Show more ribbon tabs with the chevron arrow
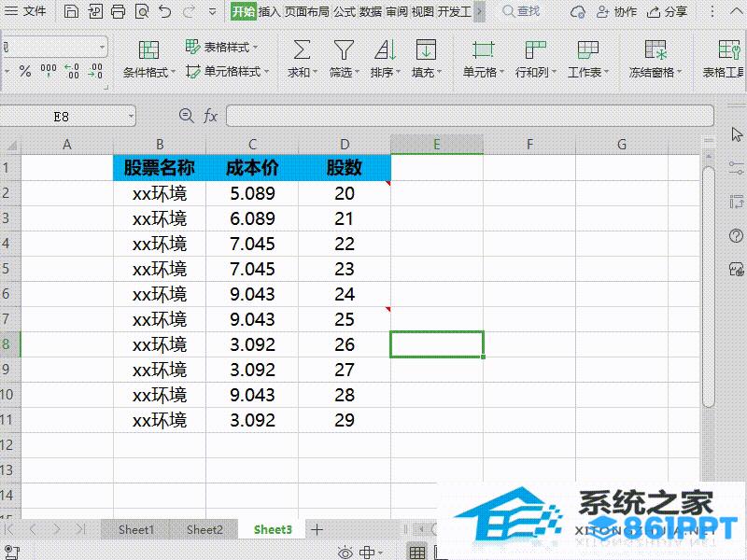The width and height of the screenshot is (747, 560). coord(480,11)
